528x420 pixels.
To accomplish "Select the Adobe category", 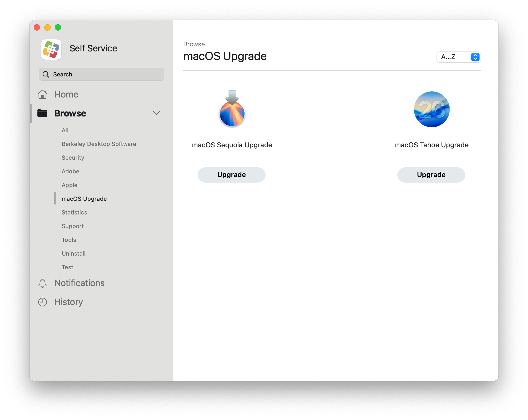I will coord(70,171).
